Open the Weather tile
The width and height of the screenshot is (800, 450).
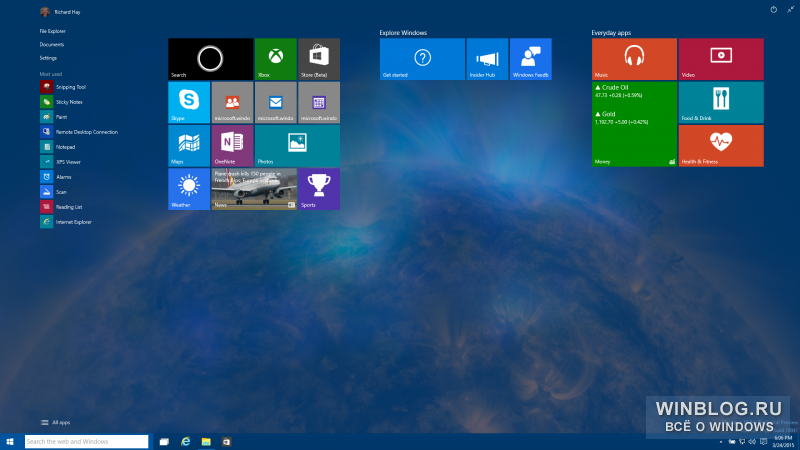point(189,189)
